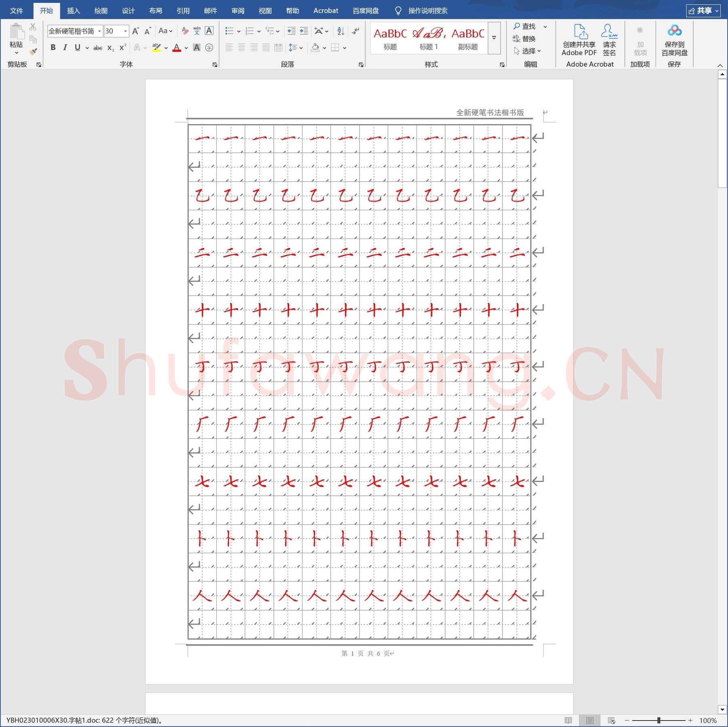728x727 pixels.
Task: Open Font dialog launcher
Action: [x=215, y=65]
